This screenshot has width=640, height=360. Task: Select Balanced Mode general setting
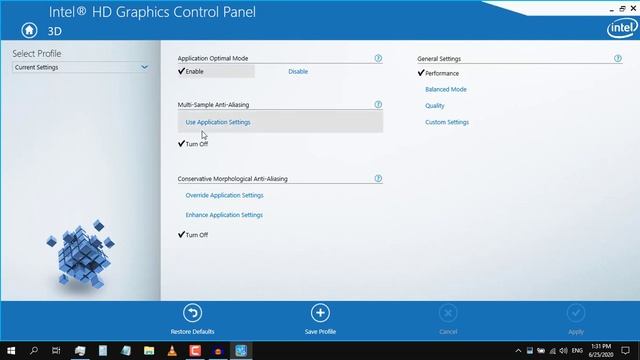(x=446, y=89)
